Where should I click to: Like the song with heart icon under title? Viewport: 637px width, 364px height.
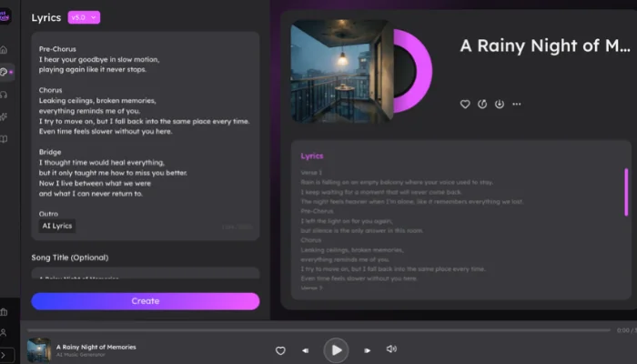(x=465, y=104)
